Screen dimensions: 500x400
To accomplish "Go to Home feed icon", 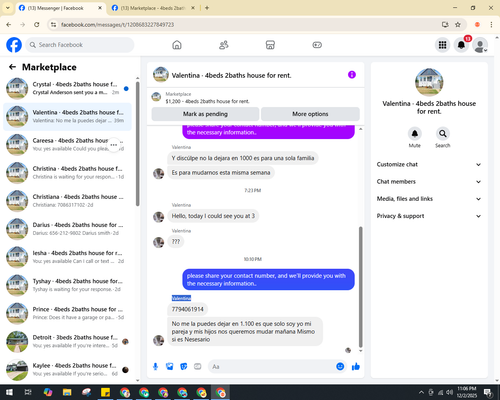I will point(177,45).
